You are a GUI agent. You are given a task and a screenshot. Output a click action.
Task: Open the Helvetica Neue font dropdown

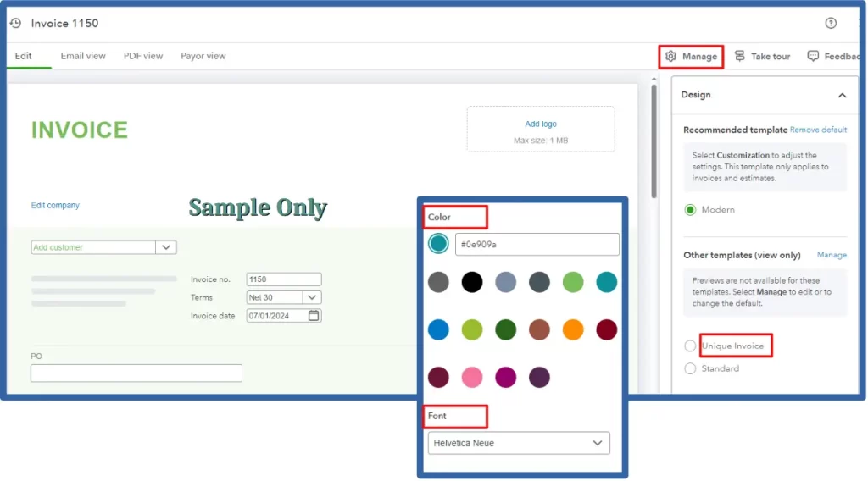pyautogui.click(x=519, y=444)
